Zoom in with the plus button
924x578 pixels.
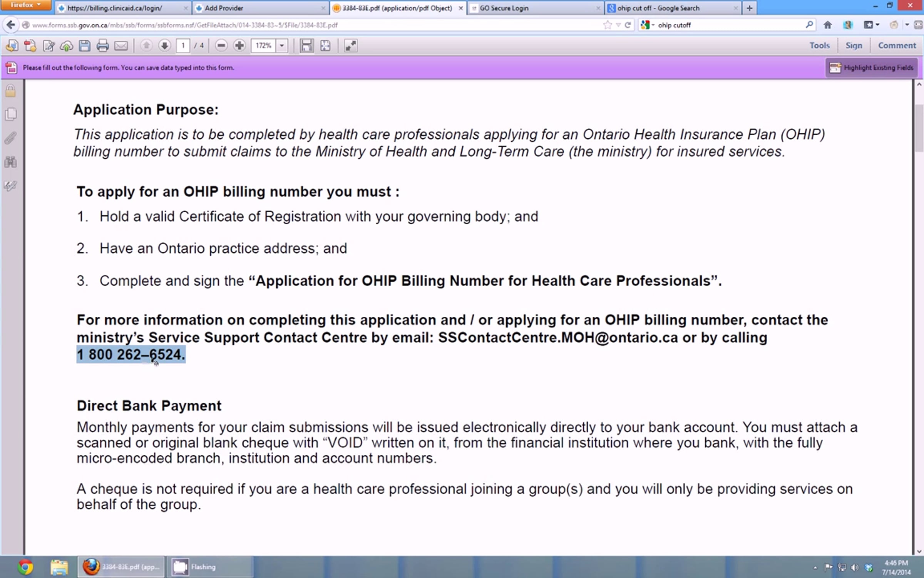pos(239,46)
